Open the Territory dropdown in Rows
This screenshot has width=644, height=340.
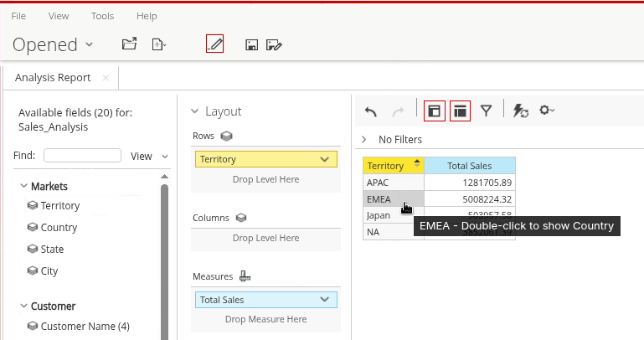click(325, 159)
